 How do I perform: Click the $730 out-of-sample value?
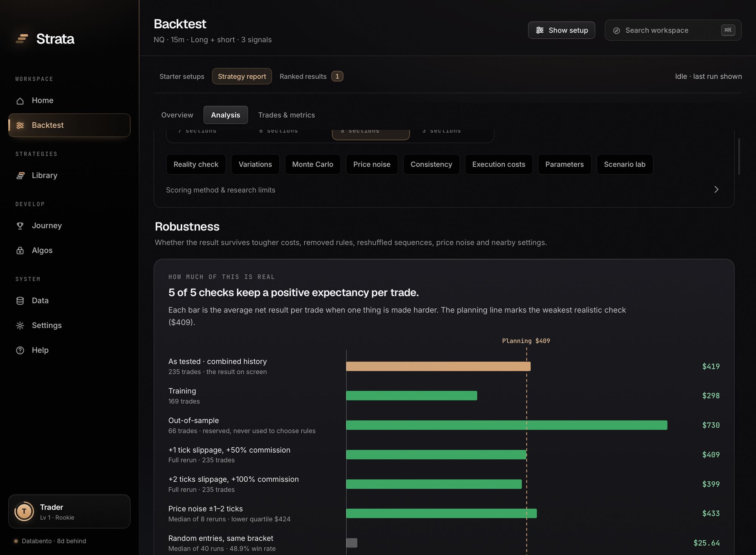pyautogui.click(x=711, y=425)
